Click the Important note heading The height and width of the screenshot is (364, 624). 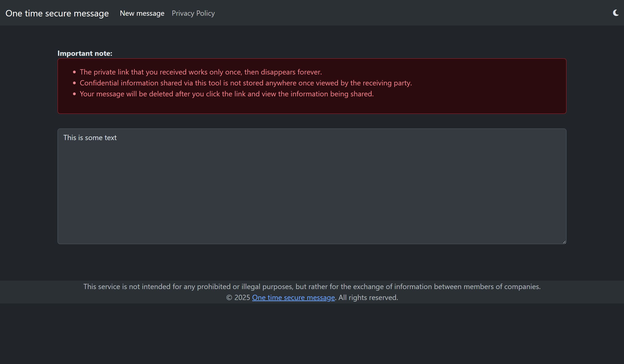(x=85, y=53)
